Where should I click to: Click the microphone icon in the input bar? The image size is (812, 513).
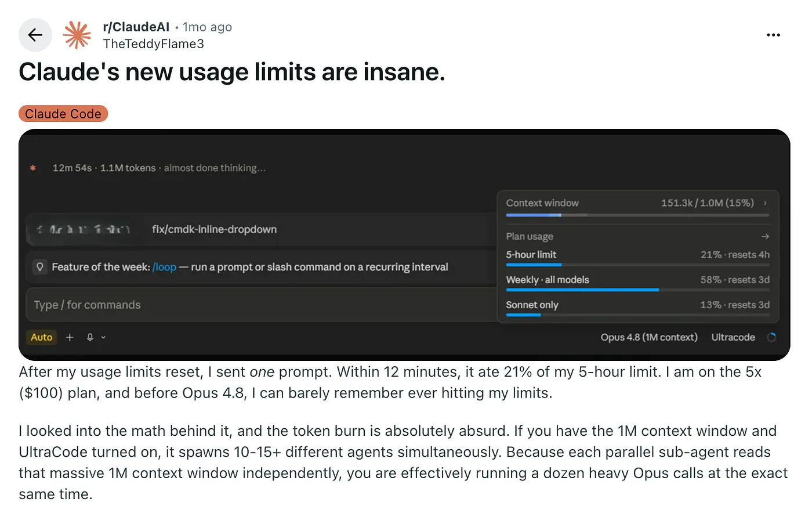coord(90,337)
